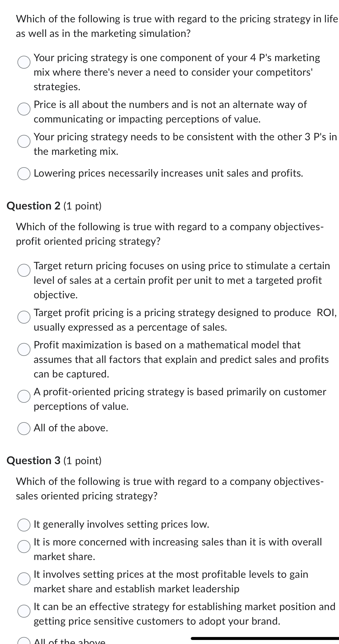Select 'more concerned with increasing sales' option
The height and width of the screenshot is (644, 339).
(24, 547)
